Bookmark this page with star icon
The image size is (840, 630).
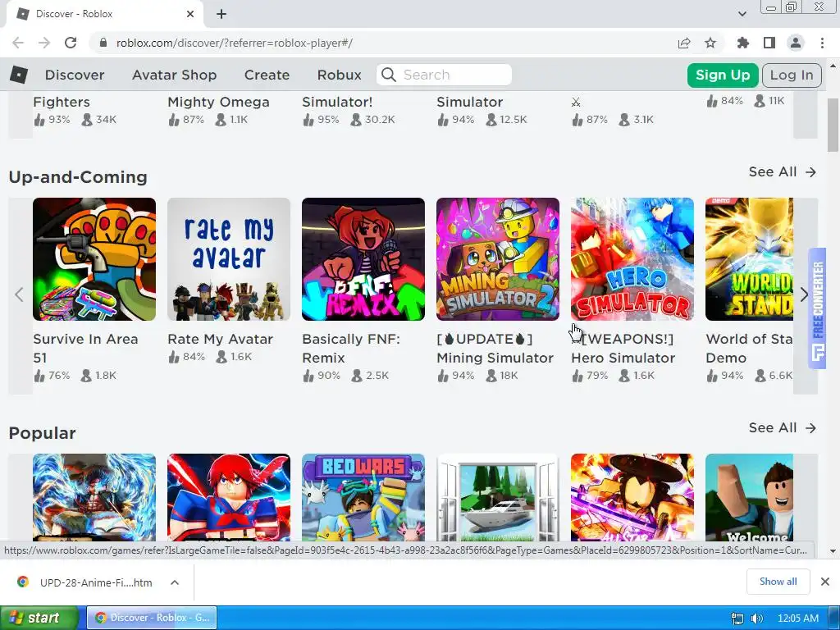(710, 43)
